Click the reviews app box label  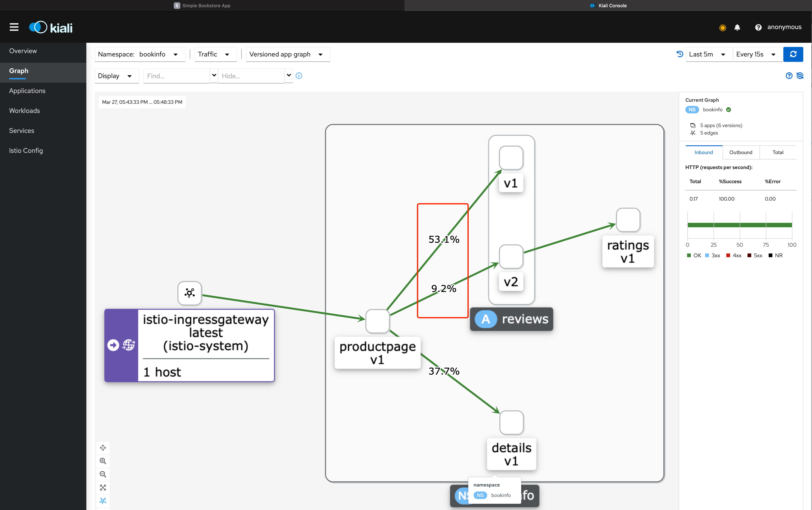(x=511, y=319)
